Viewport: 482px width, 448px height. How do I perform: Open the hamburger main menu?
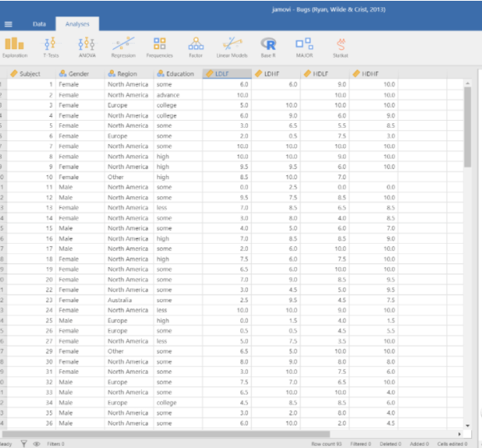coord(9,24)
